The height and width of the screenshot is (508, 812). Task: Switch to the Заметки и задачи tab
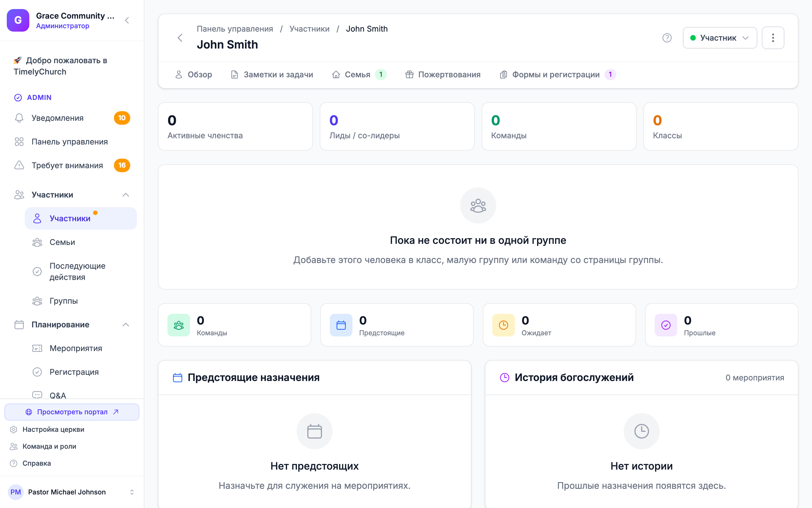point(272,75)
